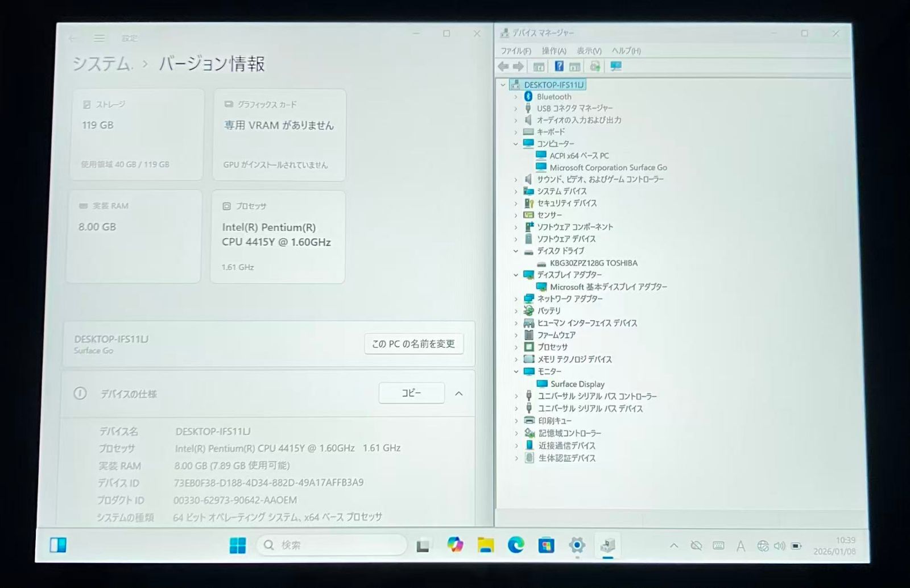Click the この PC の名前を変更 button
910x588 pixels.
coord(413,343)
